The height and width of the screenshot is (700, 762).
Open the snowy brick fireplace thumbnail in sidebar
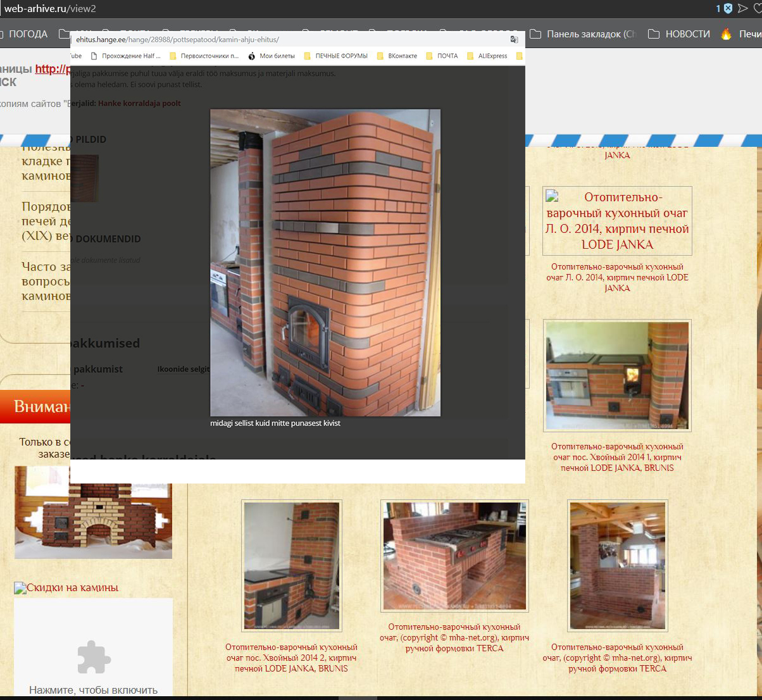coord(93,513)
